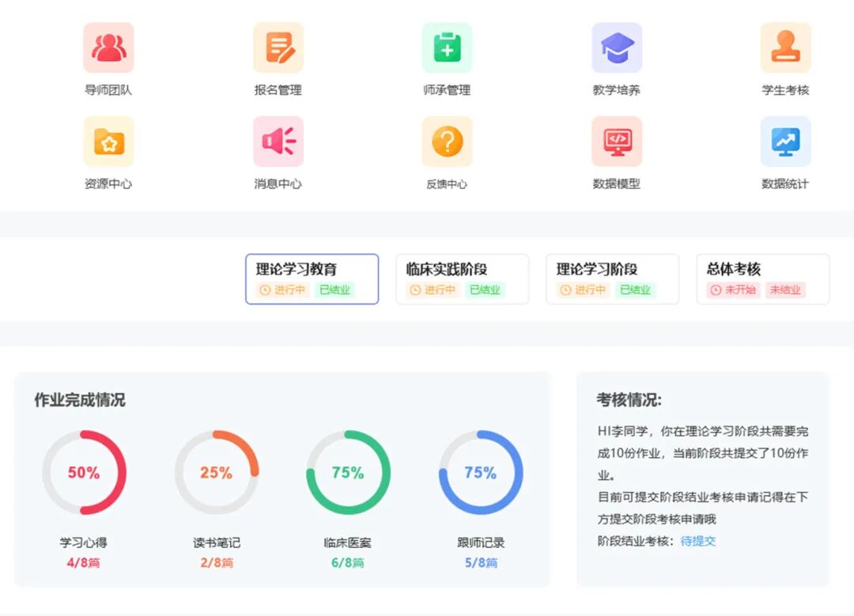Select the 师承管理 clipboard icon
Screen dimensions: 854x616
click(x=447, y=47)
